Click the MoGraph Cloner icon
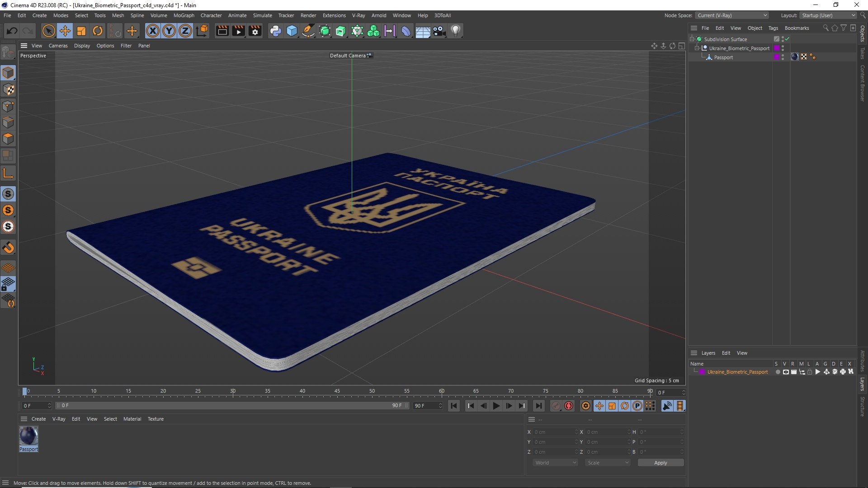 click(x=373, y=31)
